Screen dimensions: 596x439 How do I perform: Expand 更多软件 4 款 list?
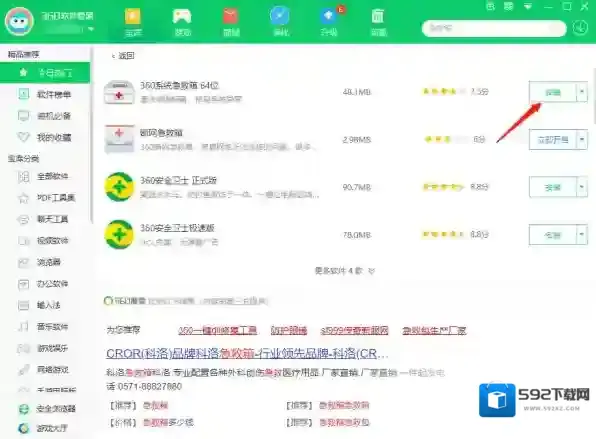(x=345, y=271)
